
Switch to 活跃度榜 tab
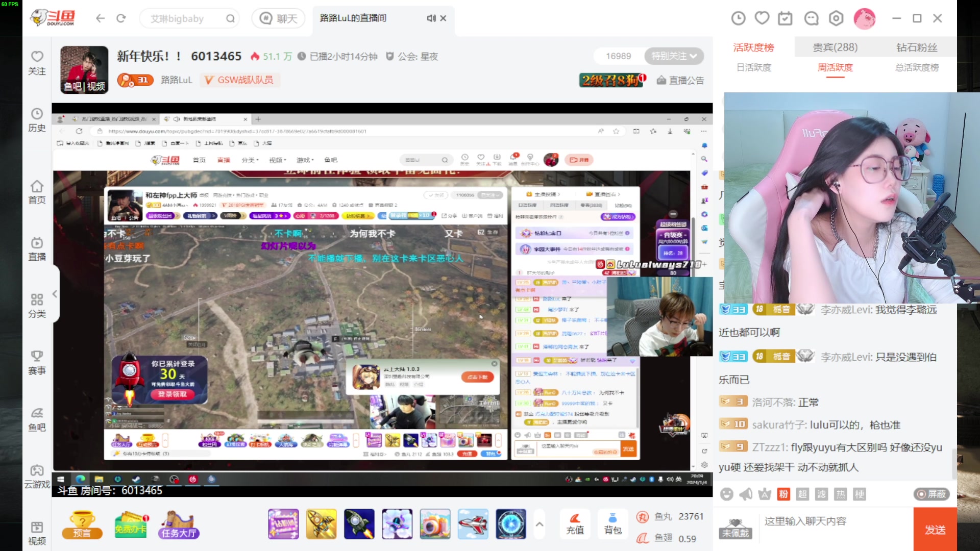point(753,47)
